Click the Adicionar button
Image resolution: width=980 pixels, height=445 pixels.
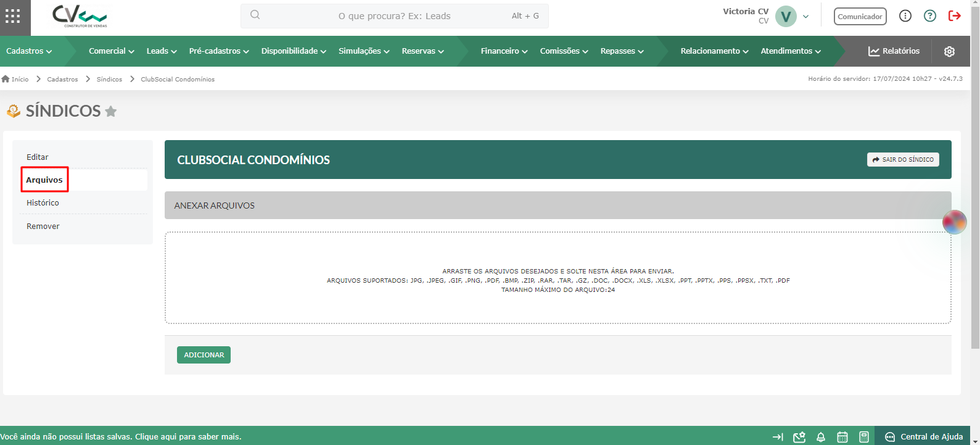[204, 355]
